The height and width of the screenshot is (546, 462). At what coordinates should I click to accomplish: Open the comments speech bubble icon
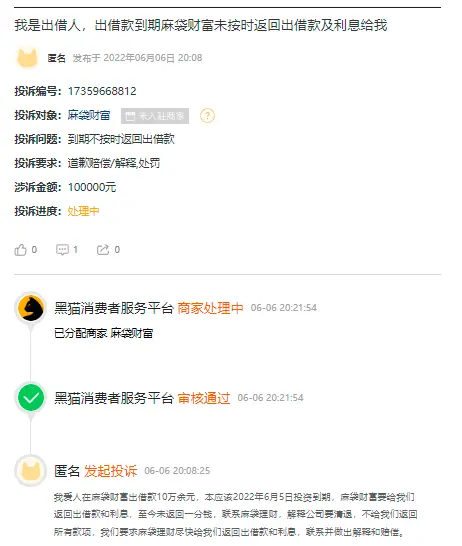coord(62,250)
